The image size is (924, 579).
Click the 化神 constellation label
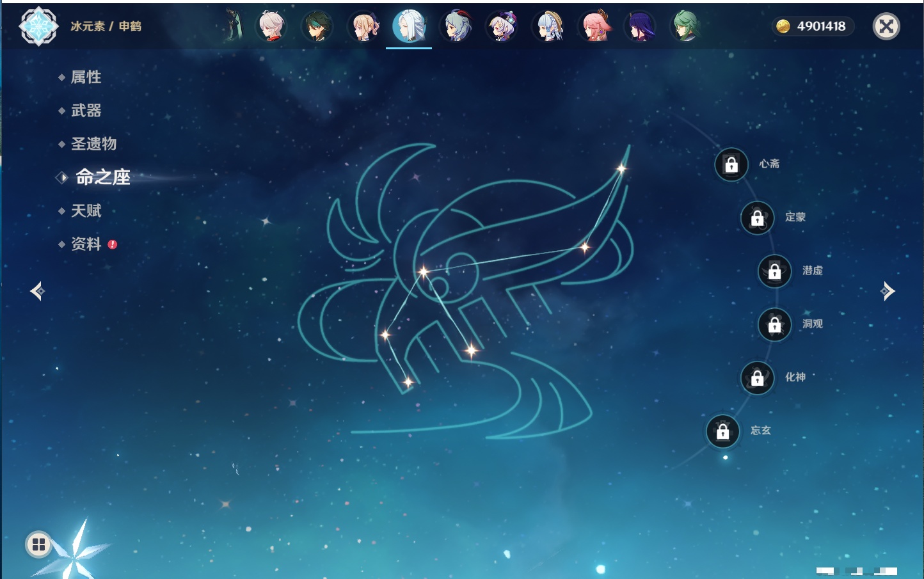[795, 377]
